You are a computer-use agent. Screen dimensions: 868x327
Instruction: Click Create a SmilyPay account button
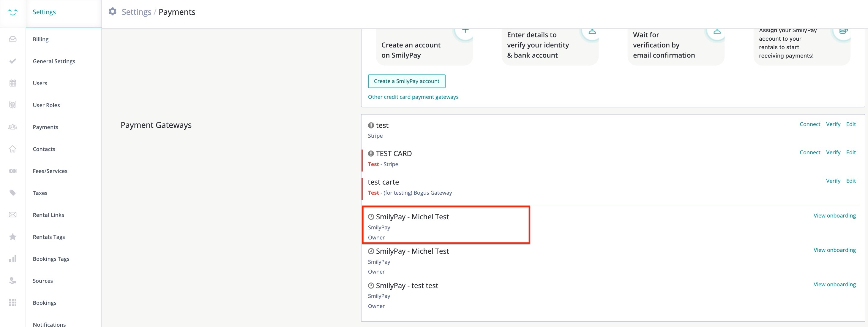pyautogui.click(x=406, y=81)
